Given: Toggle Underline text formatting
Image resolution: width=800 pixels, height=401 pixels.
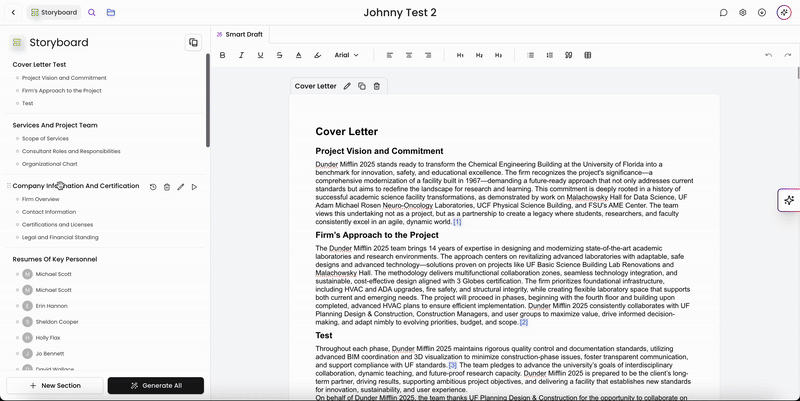Looking at the screenshot, I should (x=260, y=55).
